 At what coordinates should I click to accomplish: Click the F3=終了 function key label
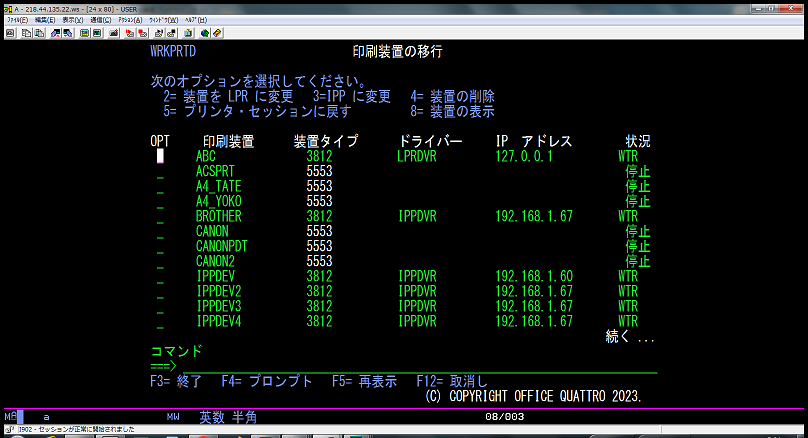(x=177, y=381)
